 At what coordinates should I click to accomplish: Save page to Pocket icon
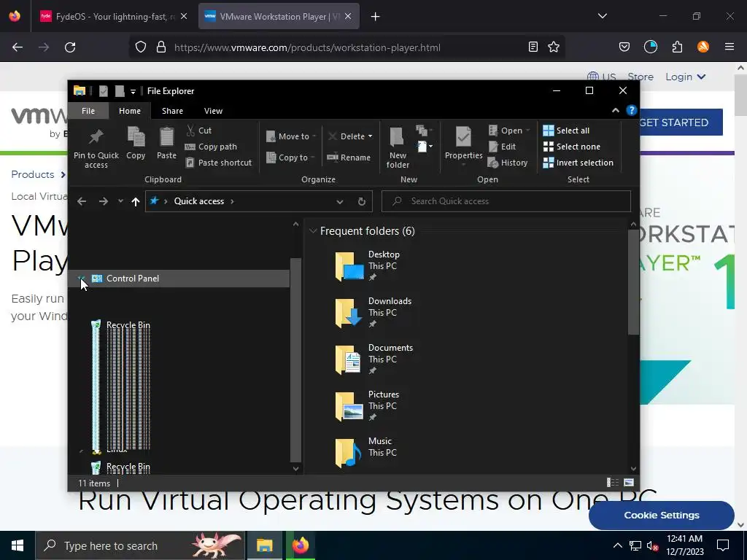pos(624,47)
